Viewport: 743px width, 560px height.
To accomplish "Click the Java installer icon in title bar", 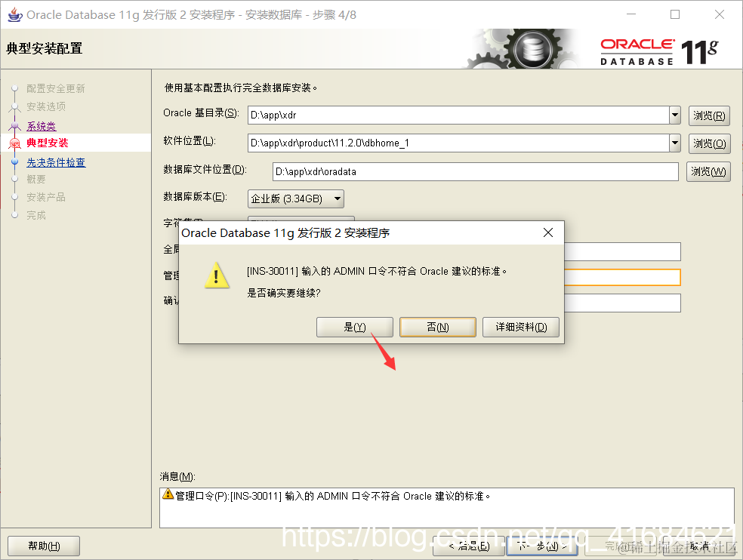I will [15, 14].
